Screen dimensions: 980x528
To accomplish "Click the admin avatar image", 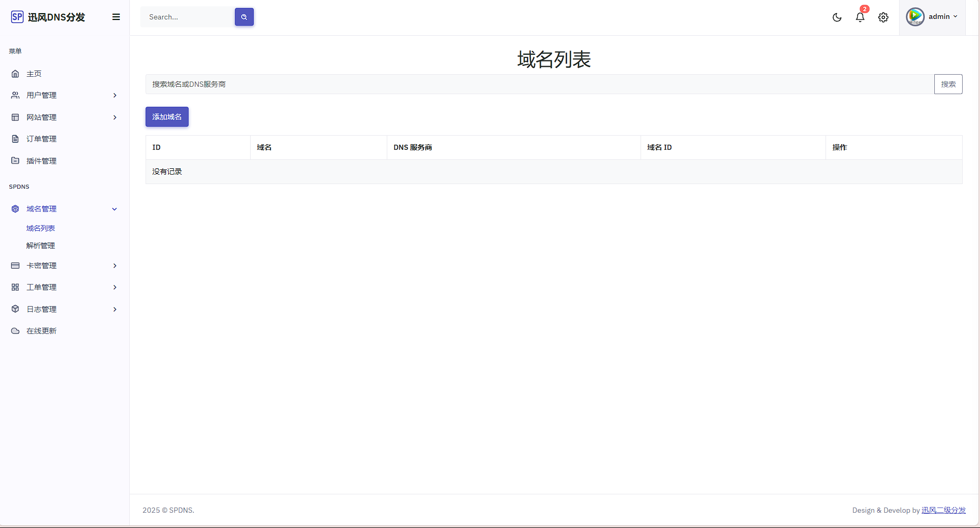I will tap(914, 16).
